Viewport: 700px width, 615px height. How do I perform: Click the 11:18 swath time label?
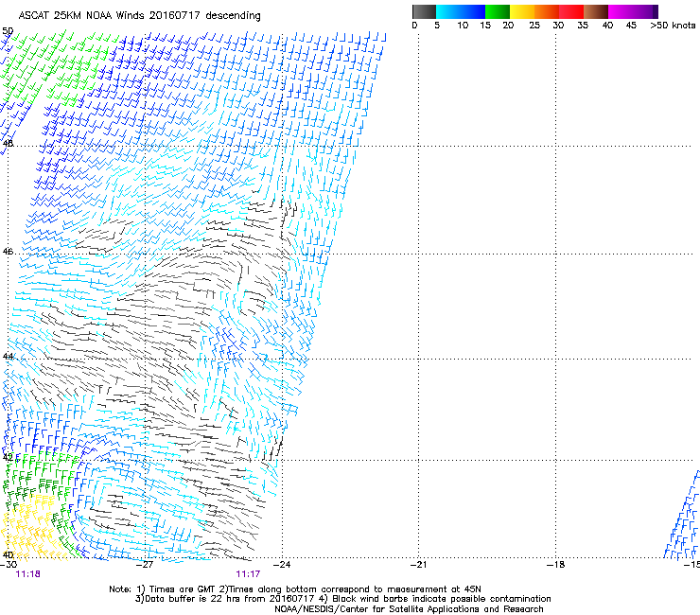27,574
